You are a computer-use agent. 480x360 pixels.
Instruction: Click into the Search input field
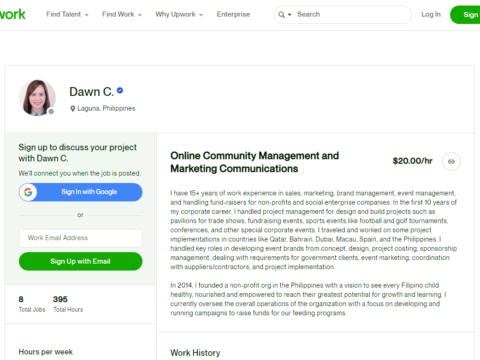click(352, 14)
